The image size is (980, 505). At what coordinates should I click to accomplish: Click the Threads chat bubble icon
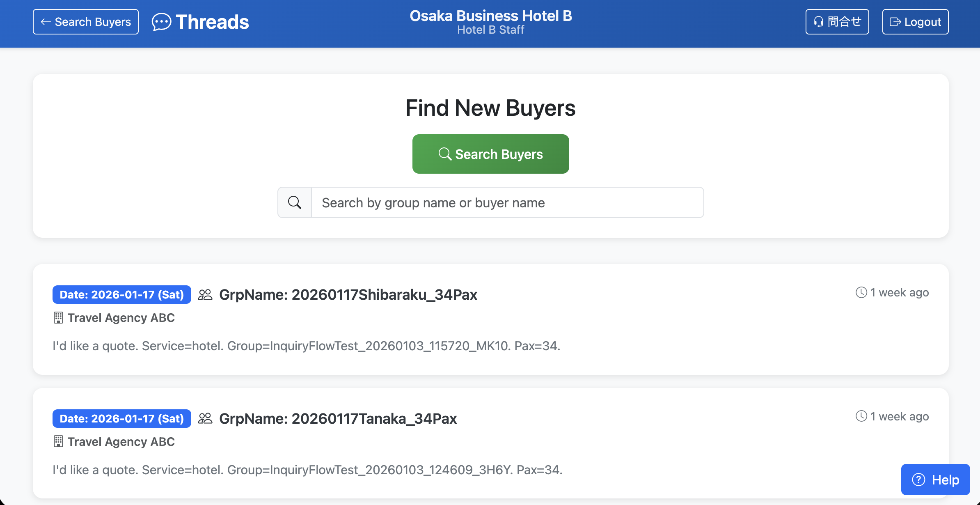point(161,22)
